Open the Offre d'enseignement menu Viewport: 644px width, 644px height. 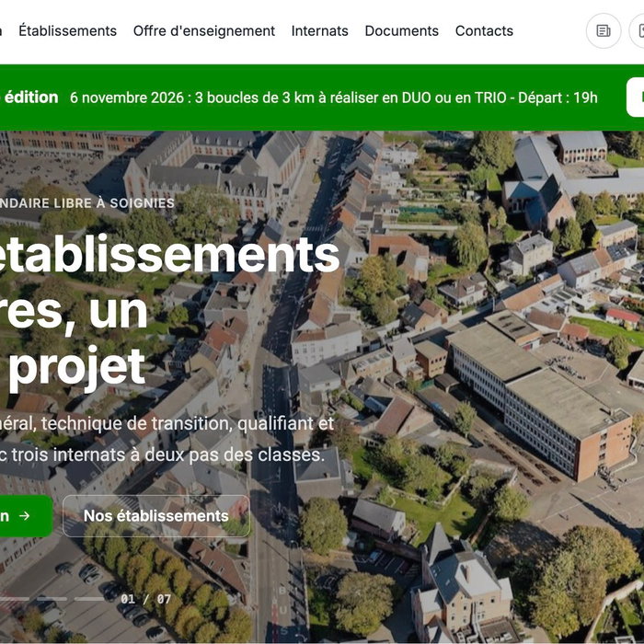pyautogui.click(x=204, y=30)
